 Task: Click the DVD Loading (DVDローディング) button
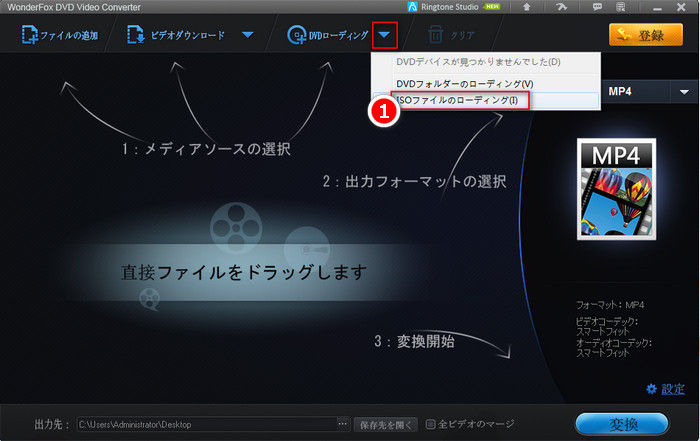tap(328, 35)
